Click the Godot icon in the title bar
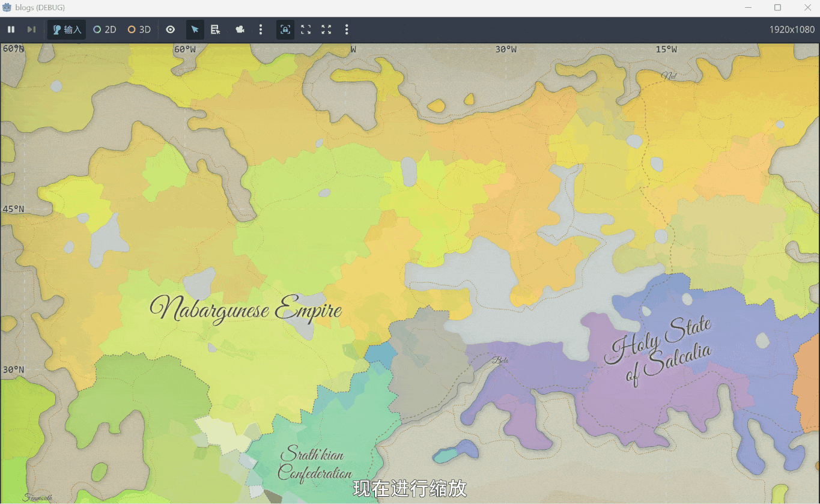The height and width of the screenshot is (504, 820). click(7, 8)
